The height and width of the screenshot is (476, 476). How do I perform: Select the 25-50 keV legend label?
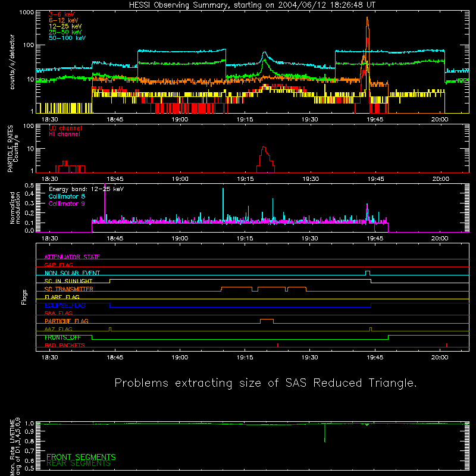coord(65,32)
